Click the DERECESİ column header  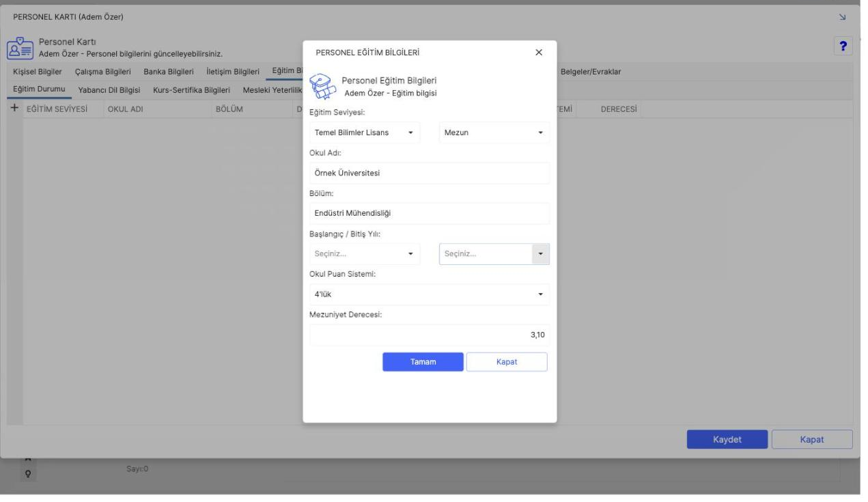pos(619,109)
